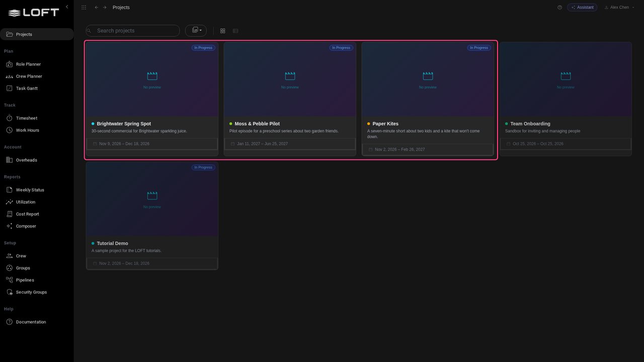Open the app launcher grid icon
The image size is (644, 362).
click(84, 8)
